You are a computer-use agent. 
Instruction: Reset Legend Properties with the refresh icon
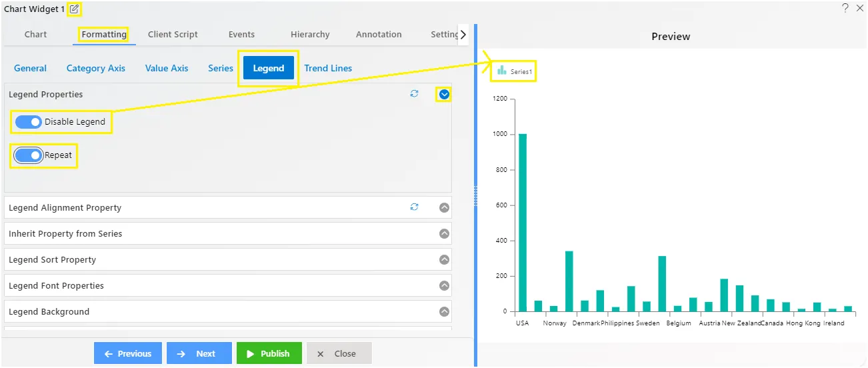pyautogui.click(x=415, y=94)
